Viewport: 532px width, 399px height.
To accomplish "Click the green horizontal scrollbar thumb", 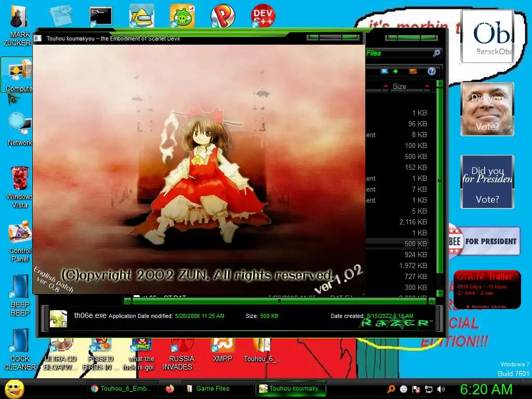I will (x=280, y=301).
